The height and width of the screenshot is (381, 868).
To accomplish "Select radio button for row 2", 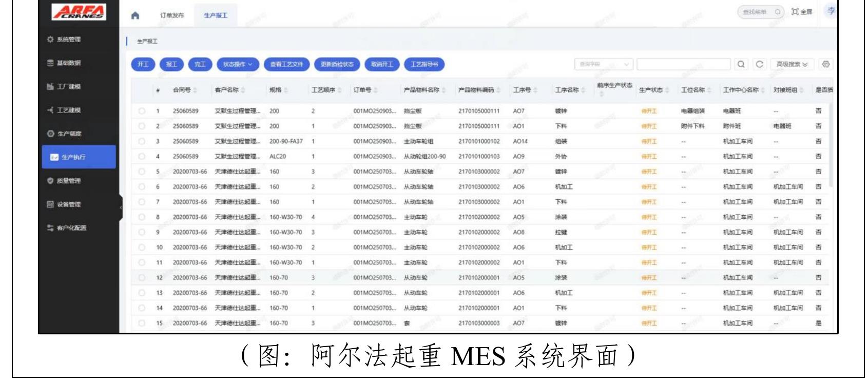I will (x=142, y=126).
